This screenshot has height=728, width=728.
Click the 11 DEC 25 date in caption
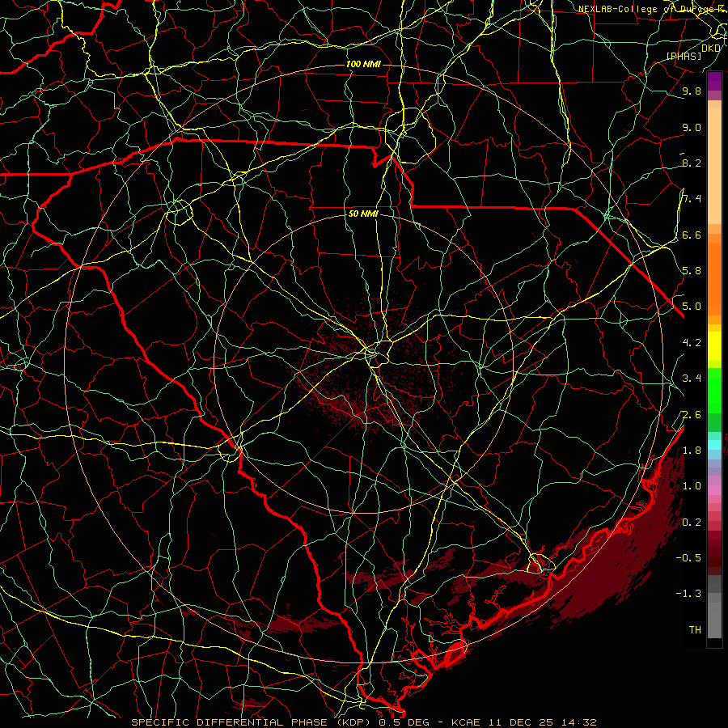[522, 722]
